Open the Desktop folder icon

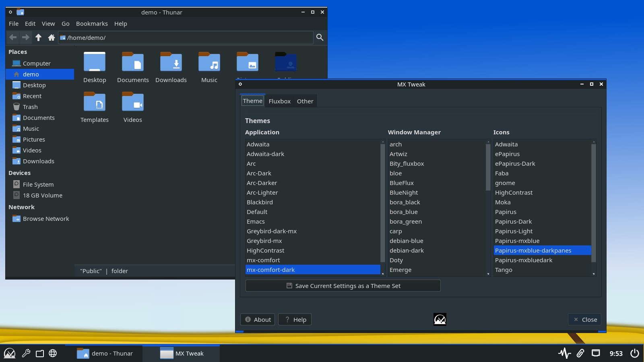[95, 62]
